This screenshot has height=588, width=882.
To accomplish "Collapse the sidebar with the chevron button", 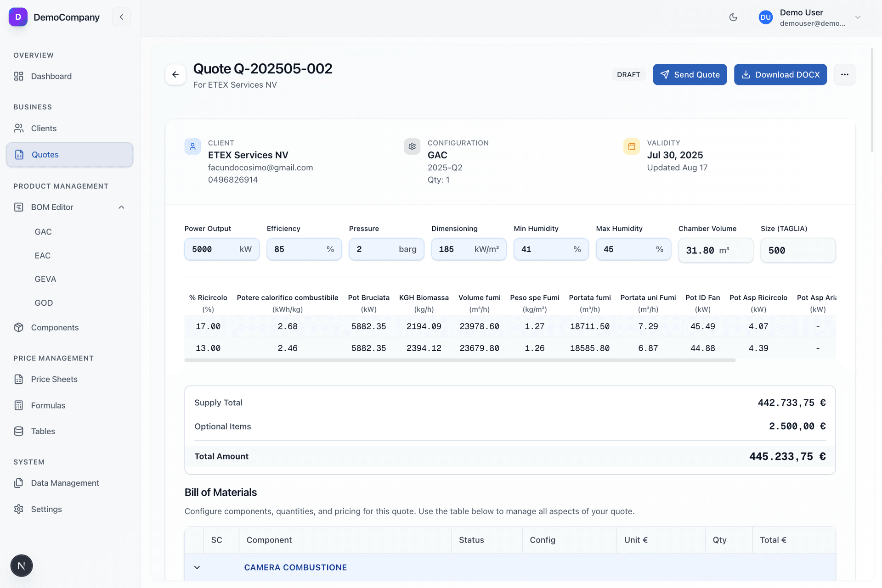I will tap(121, 17).
